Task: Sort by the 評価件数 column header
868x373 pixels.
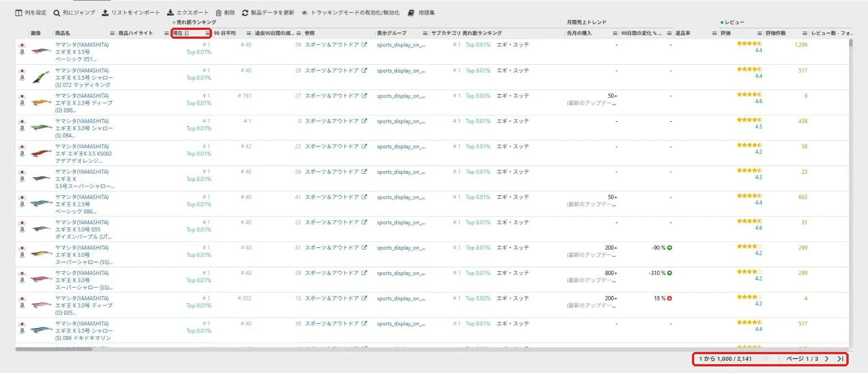Action: coord(776,33)
